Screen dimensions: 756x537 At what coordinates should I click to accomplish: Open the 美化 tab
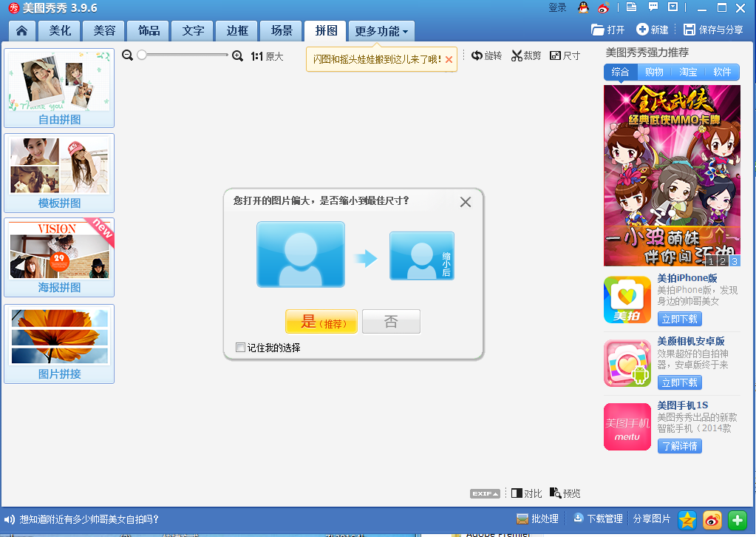[61, 31]
